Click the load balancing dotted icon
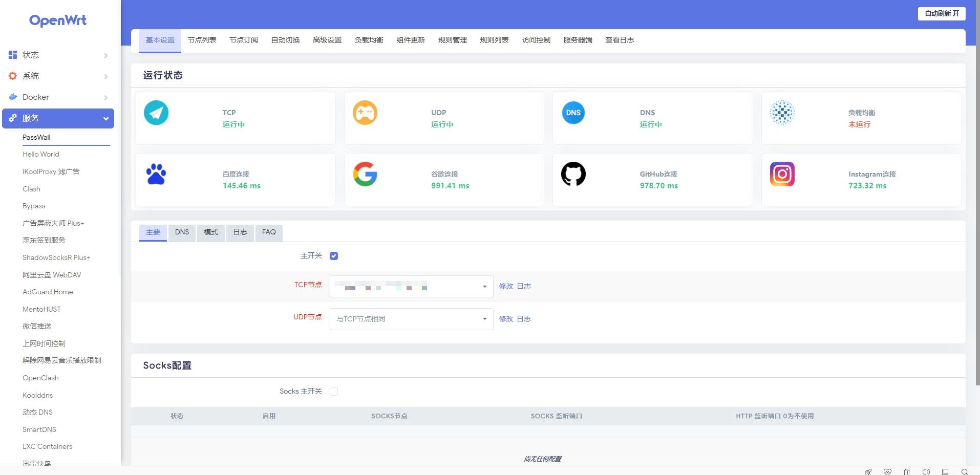This screenshot has height=475, width=980. tap(782, 113)
